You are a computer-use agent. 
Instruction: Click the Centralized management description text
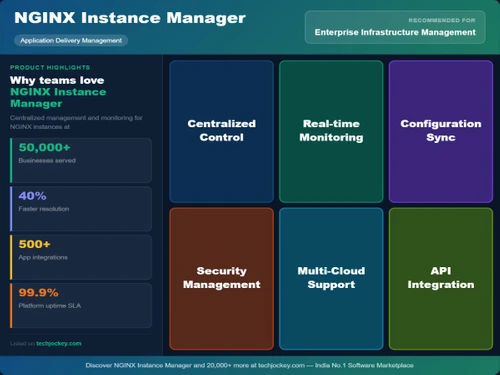pos(76,122)
